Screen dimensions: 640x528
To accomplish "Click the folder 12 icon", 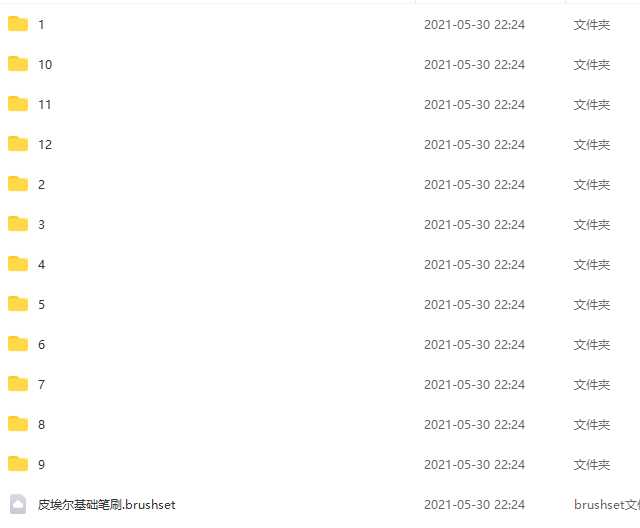I will pyautogui.click(x=18, y=144).
